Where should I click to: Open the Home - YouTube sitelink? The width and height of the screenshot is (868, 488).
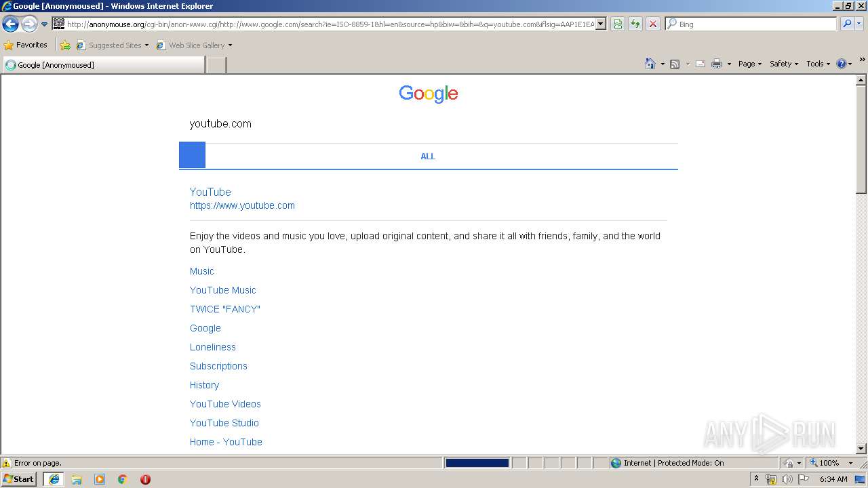(x=226, y=442)
